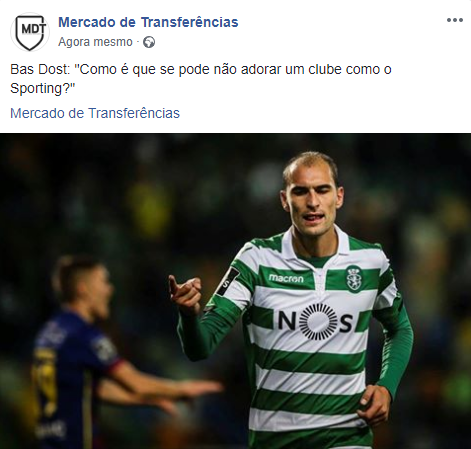Click the NOS sunburst circle emblem
This screenshot has width=471, height=449.
(317, 321)
